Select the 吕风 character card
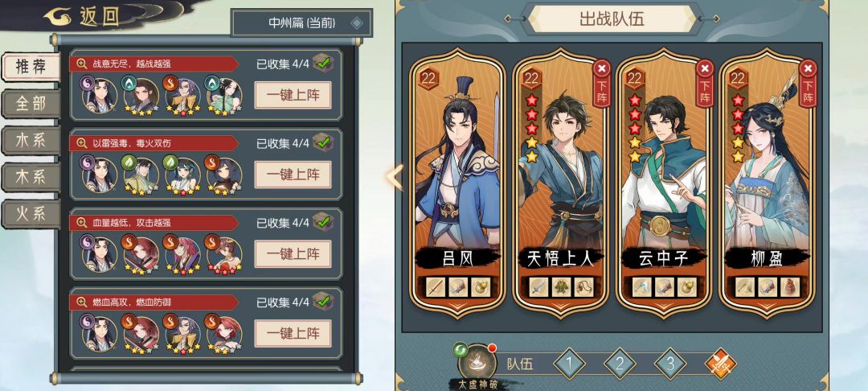The image size is (868, 391). (x=458, y=183)
